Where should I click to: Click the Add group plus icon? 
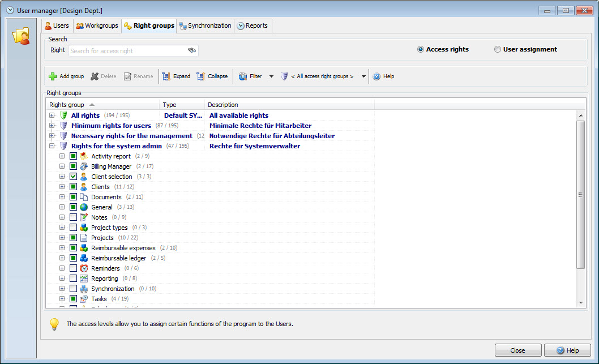coord(53,76)
